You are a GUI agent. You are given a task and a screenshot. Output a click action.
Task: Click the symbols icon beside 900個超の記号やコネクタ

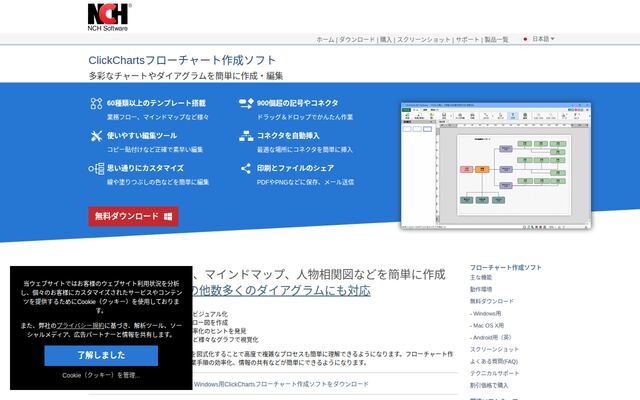pos(246,103)
